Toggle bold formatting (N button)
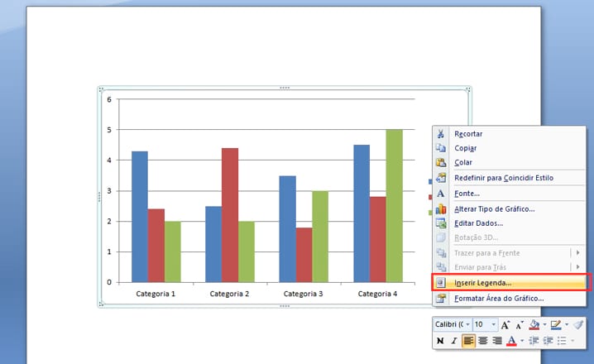The width and height of the screenshot is (594, 364). [x=440, y=341]
